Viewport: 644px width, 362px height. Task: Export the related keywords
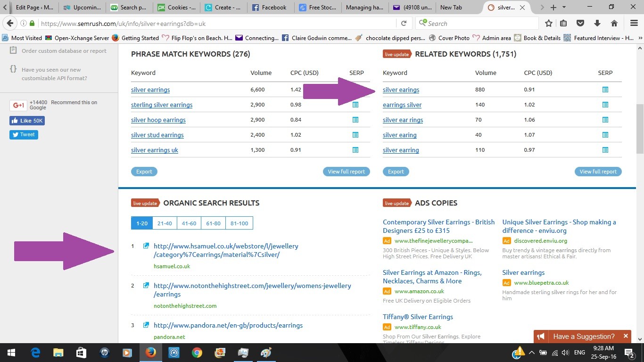pyautogui.click(x=396, y=172)
